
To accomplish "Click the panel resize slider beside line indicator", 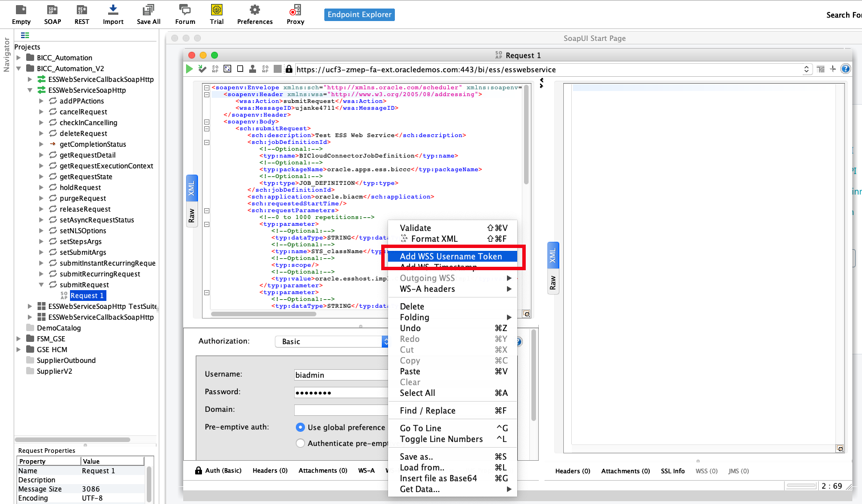I will pyautogui.click(x=801, y=485).
